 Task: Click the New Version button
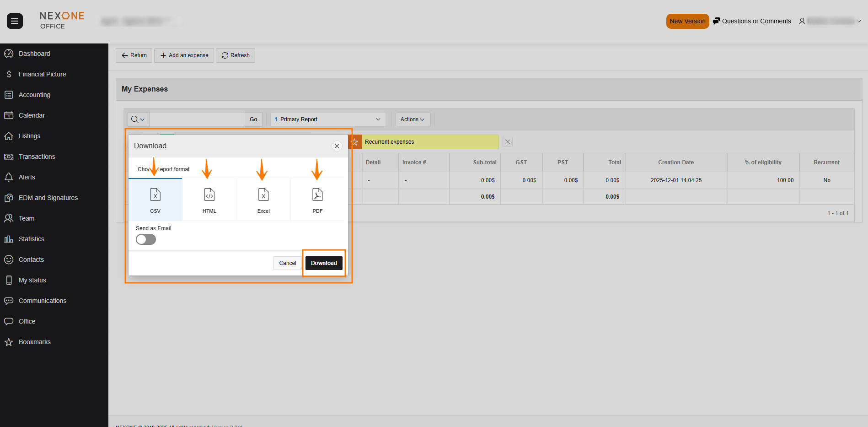[687, 21]
